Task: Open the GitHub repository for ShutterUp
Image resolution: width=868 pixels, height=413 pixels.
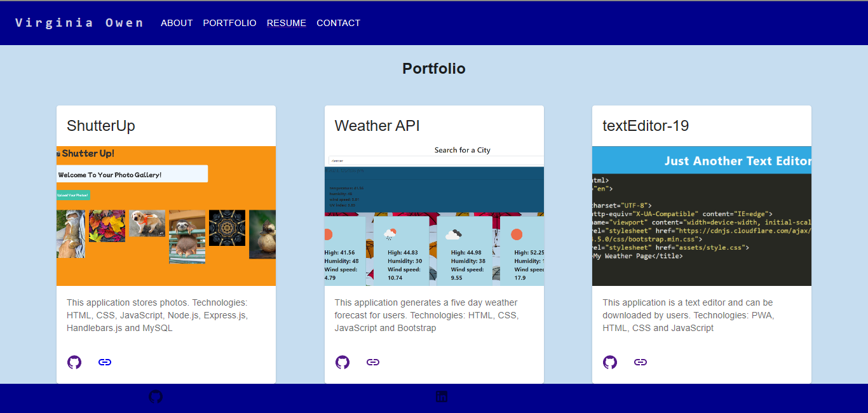Action: point(74,362)
